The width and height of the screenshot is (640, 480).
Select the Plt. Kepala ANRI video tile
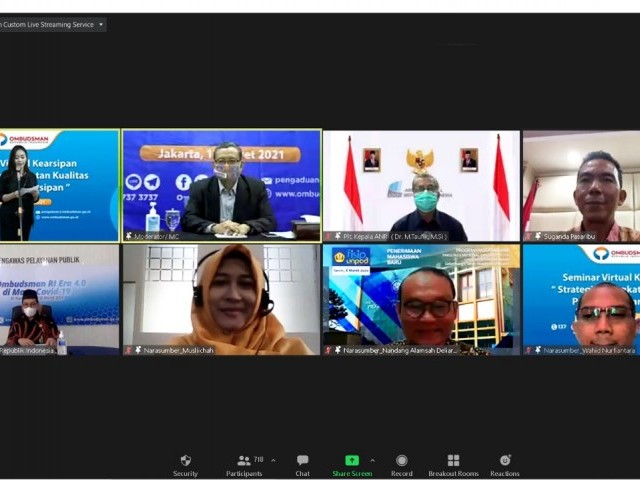pos(421,185)
